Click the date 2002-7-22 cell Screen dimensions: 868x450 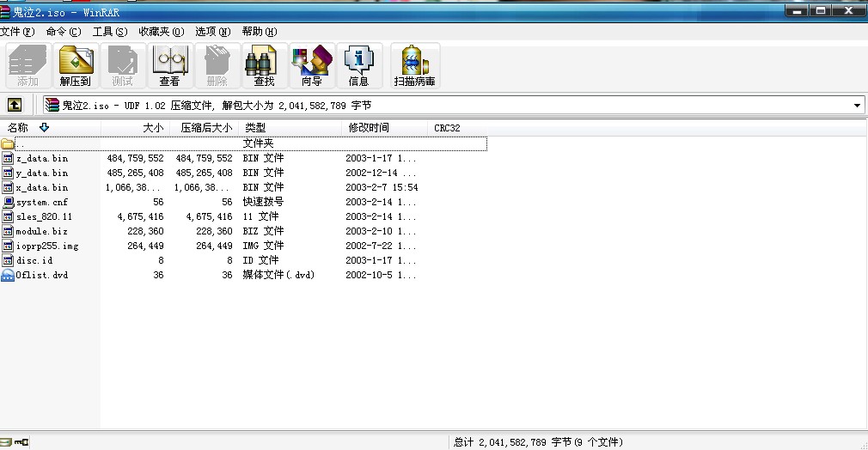[x=381, y=246]
